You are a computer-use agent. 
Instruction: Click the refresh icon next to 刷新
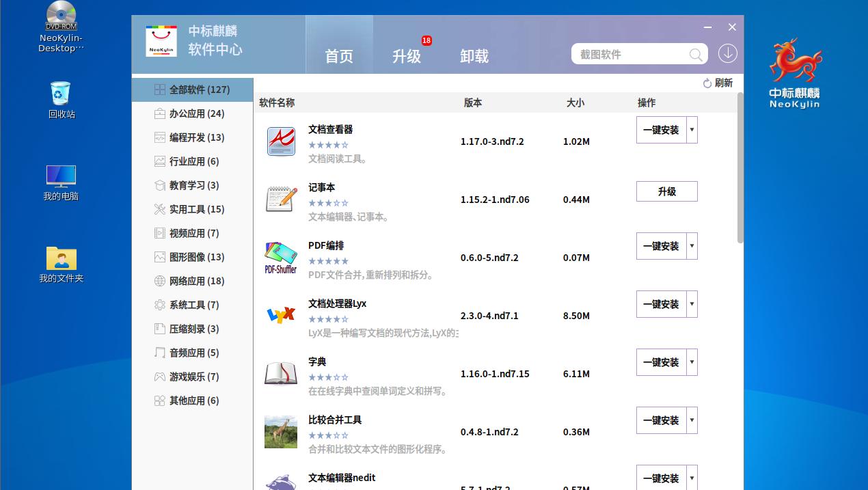click(707, 83)
